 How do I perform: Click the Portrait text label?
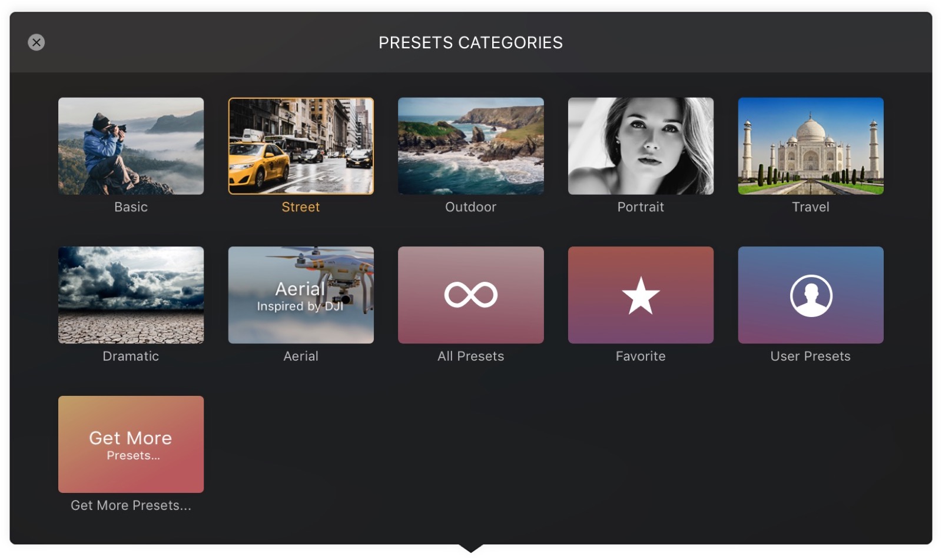[x=641, y=207]
